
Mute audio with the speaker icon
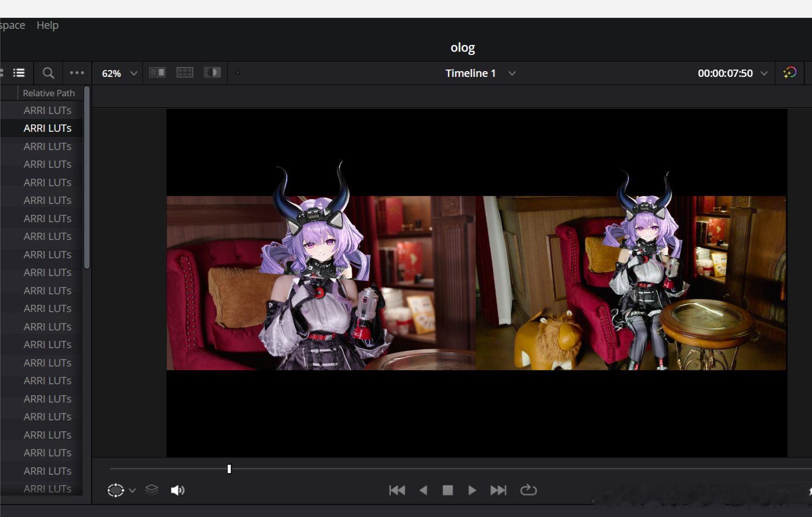(x=178, y=490)
